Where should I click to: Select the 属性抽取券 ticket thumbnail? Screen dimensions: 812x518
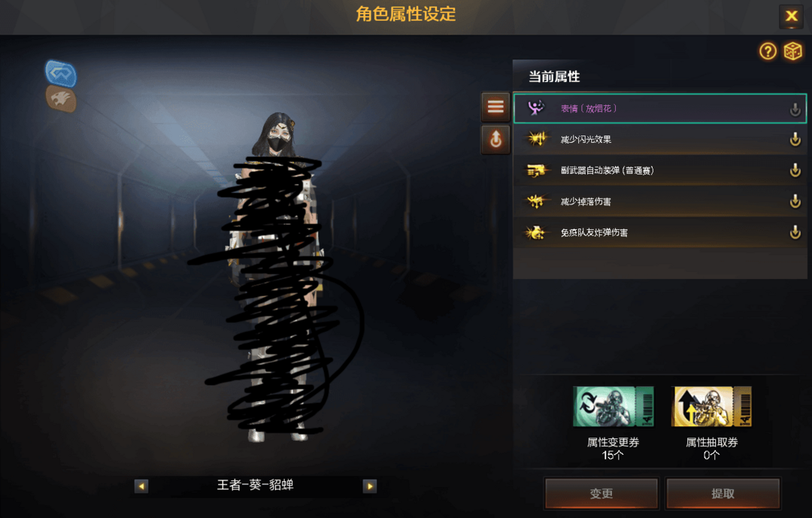point(711,406)
